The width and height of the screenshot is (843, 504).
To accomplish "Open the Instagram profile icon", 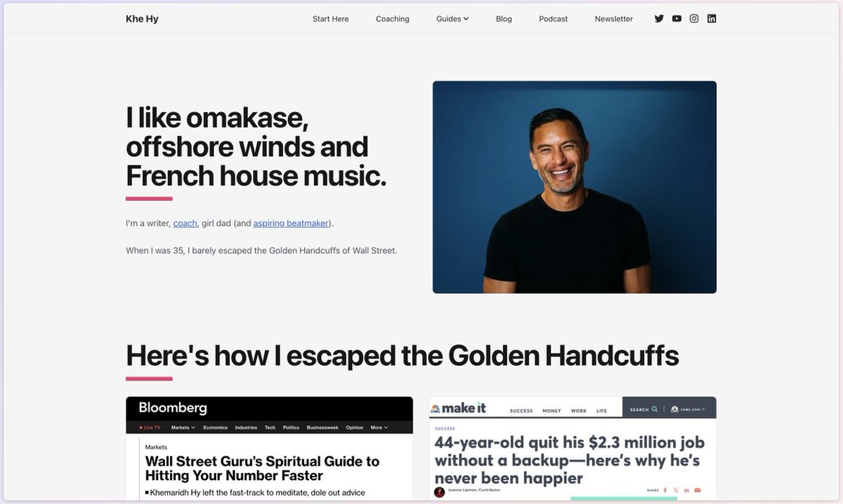I will (694, 19).
